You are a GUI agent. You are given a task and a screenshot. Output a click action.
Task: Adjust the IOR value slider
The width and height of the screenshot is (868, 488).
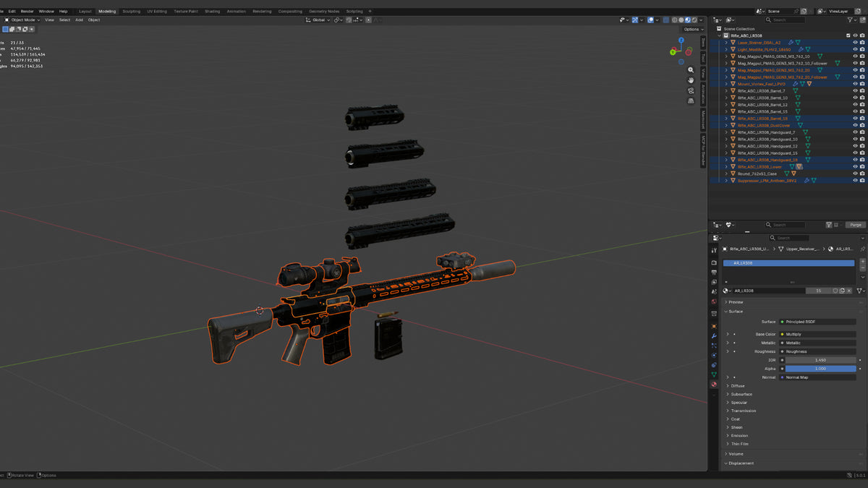tap(820, 360)
